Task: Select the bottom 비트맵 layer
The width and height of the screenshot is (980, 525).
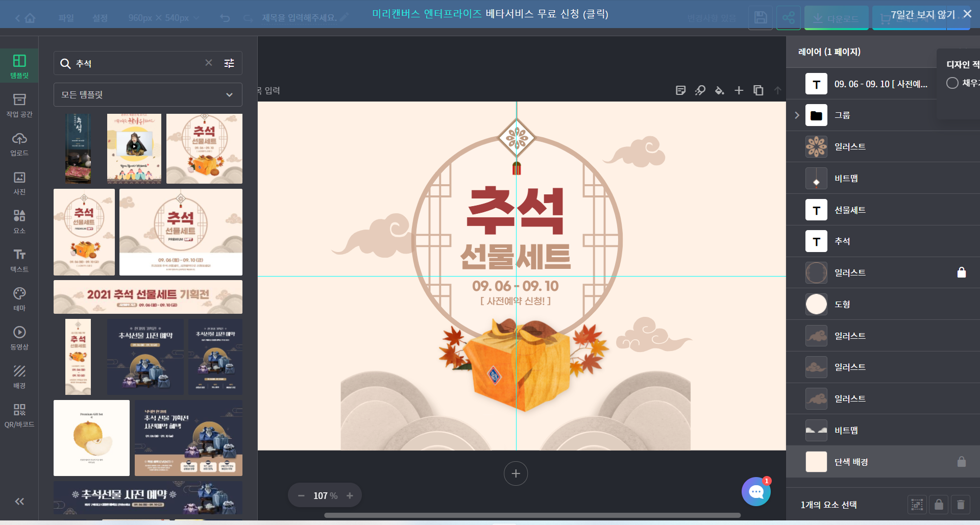Action: 883,430
